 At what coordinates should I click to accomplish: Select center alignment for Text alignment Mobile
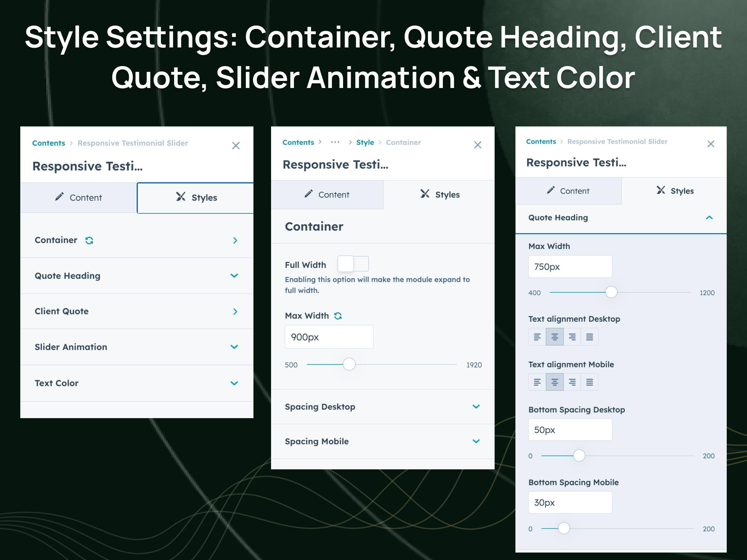click(x=554, y=381)
